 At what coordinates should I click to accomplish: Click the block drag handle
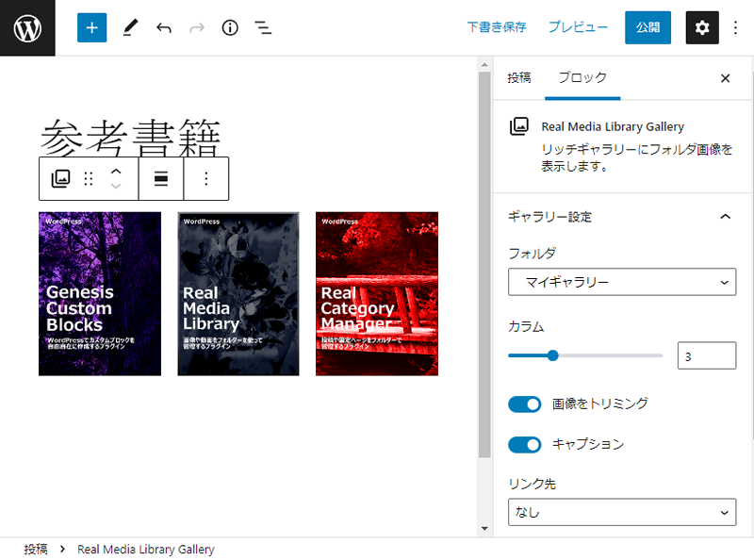(89, 178)
